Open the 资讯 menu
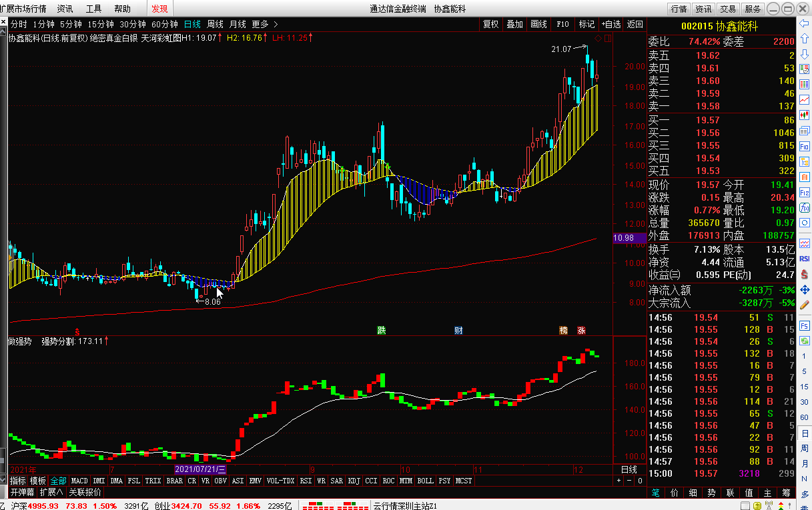This screenshot has height=510, width=812. click(65, 9)
